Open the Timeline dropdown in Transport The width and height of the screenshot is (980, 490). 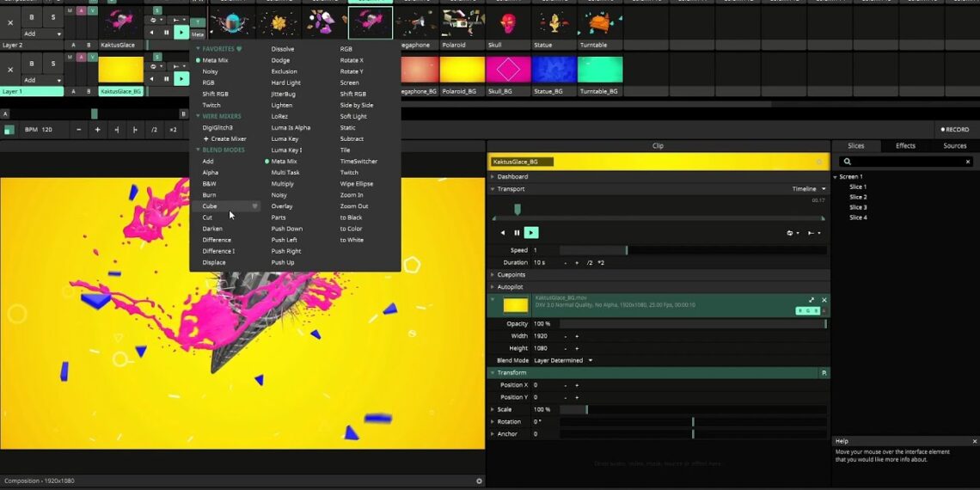pyautogui.click(x=808, y=189)
